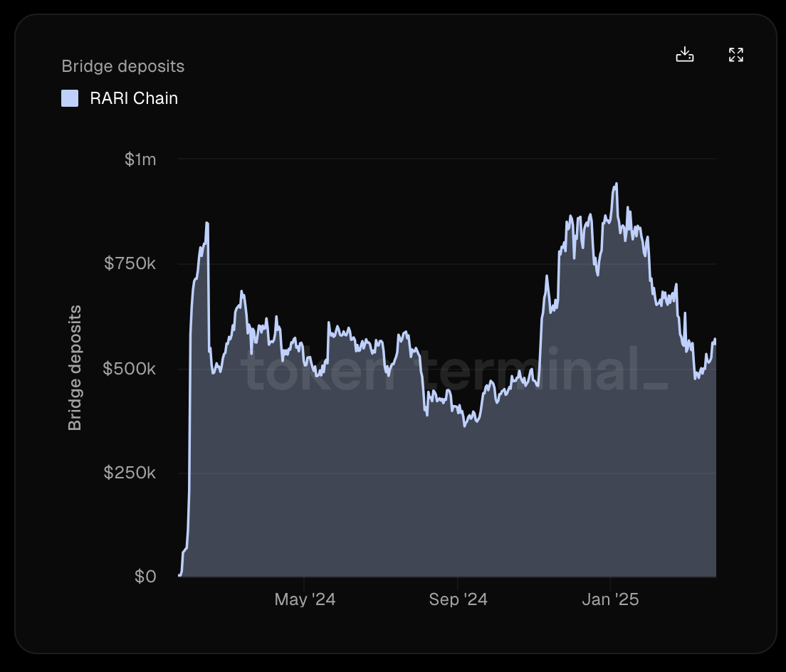The width and height of the screenshot is (786, 672).
Task: Click the vertical Bridge deposits axis title
Action: pos(75,368)
